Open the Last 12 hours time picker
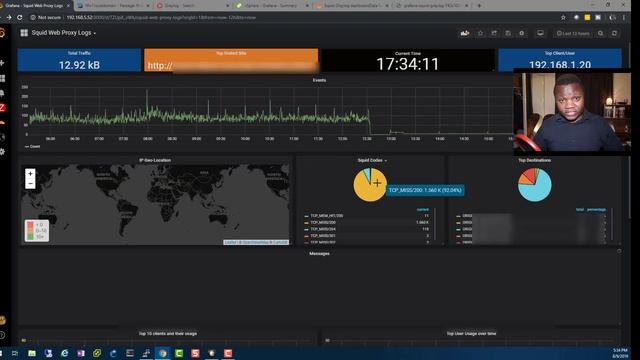The image size is (640, 360). coord(573,33)
